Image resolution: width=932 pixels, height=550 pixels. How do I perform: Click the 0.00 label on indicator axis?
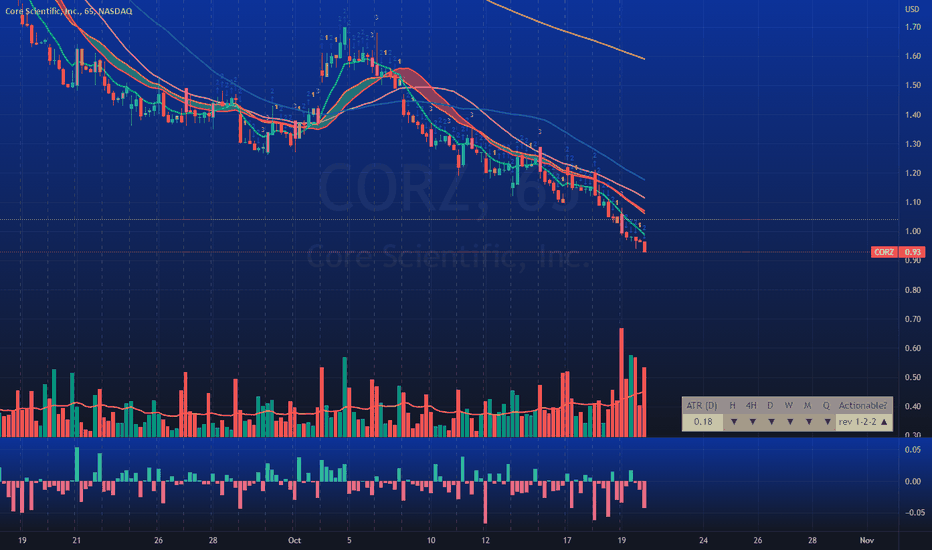pos(912,482)
